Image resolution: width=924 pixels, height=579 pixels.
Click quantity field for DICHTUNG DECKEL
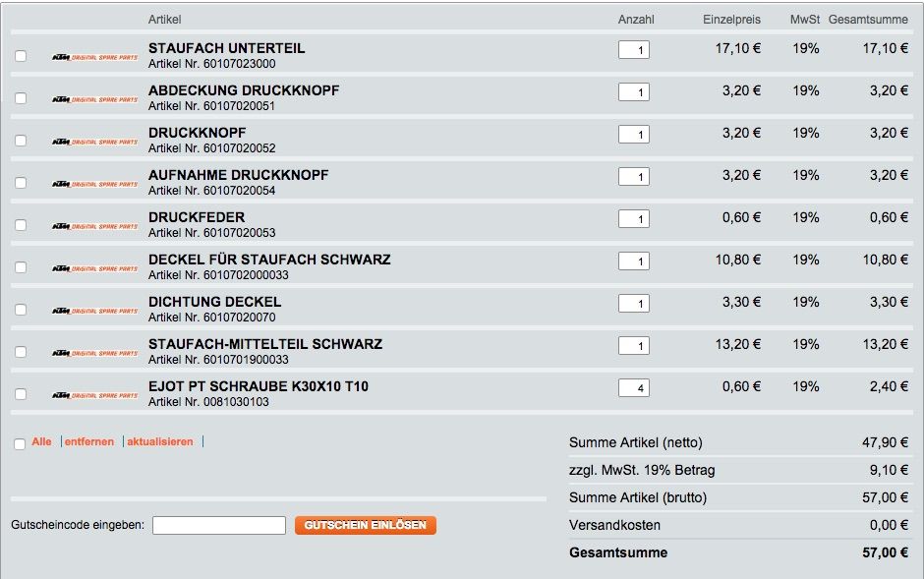(634, 304)
